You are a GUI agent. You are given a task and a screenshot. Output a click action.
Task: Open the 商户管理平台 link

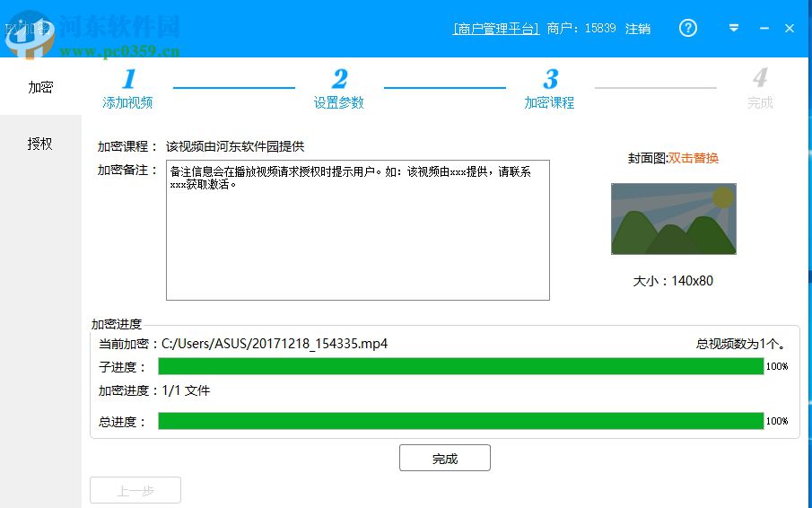[x=495, y=29]
